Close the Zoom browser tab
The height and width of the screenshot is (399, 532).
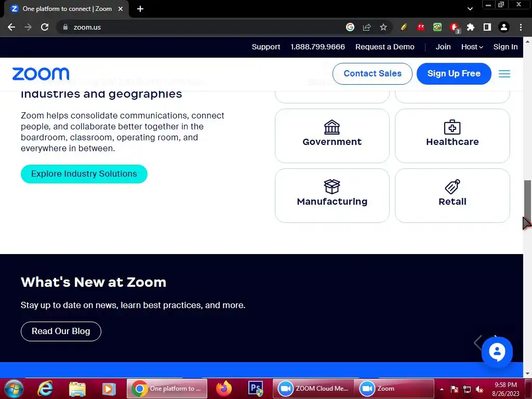pos(121,9)
